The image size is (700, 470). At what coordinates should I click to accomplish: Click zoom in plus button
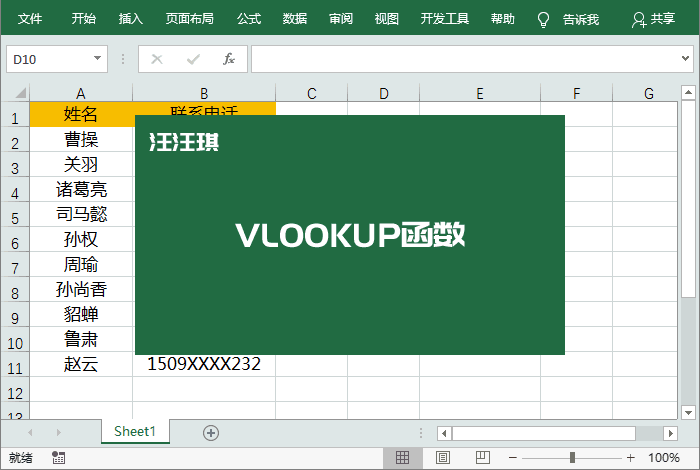click(x=630, y=458)
